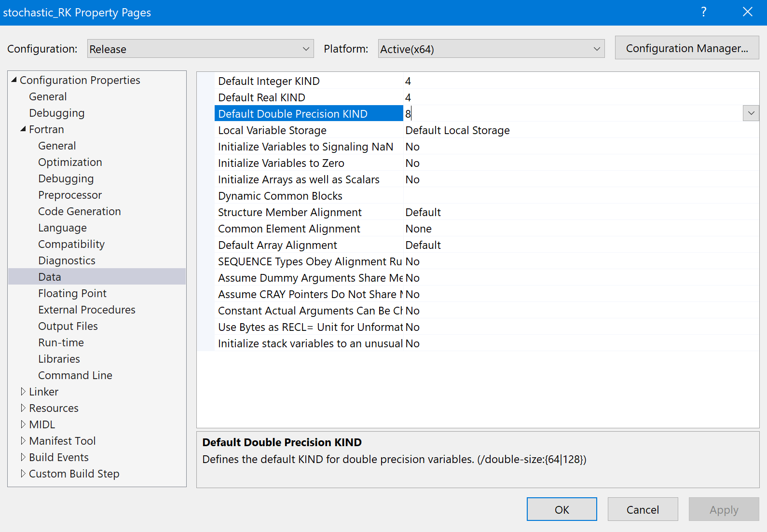Viewport: 767px width, 532px height.
Task: Open the Code Generation page
Action: 80,211
